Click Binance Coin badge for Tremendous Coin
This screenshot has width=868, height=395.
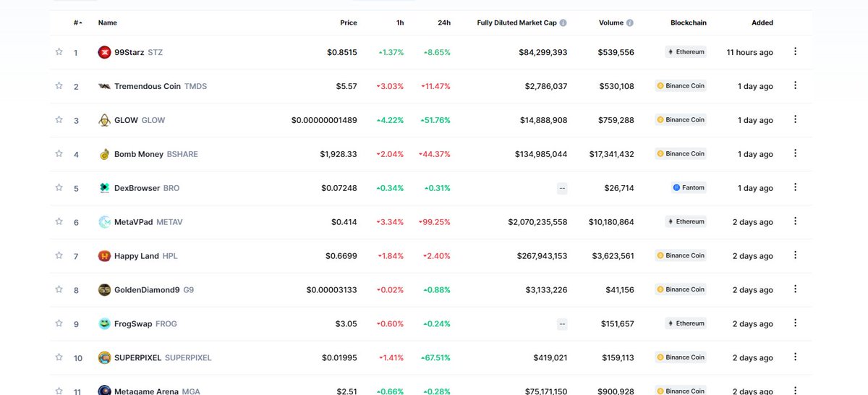pyautogui.click(x=681, y=86)
